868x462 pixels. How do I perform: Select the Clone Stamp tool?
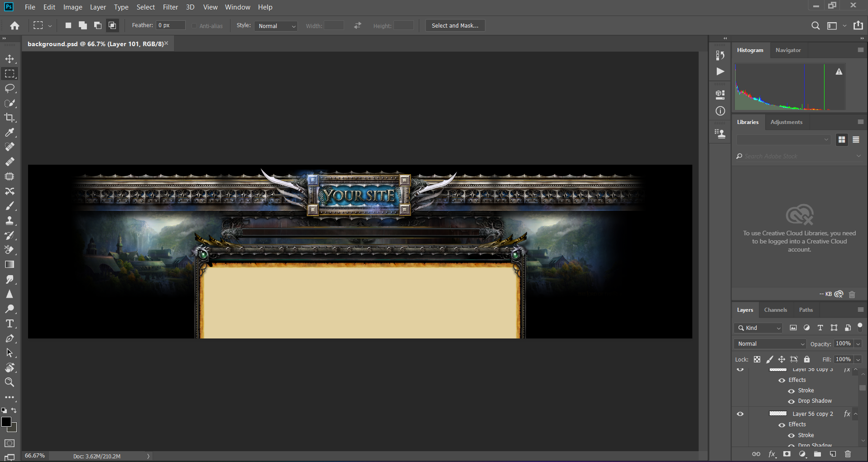pyautogui.click(x=10, y=220)
